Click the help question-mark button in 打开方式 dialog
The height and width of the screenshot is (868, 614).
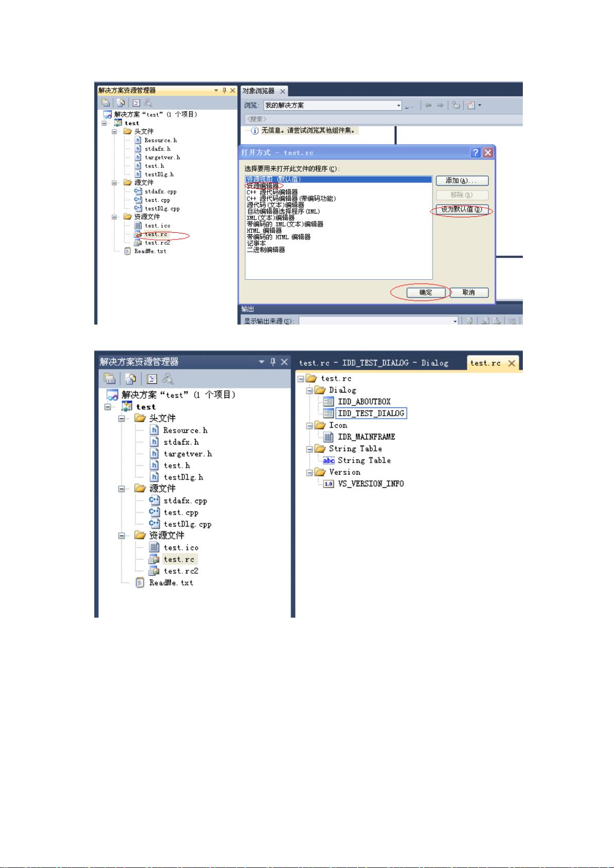[475, 152]
